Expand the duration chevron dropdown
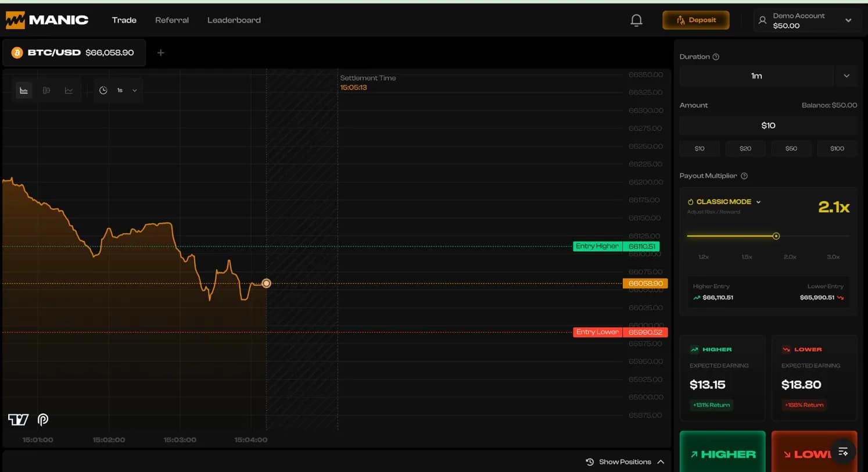868x472 pixels. [847, 76]
